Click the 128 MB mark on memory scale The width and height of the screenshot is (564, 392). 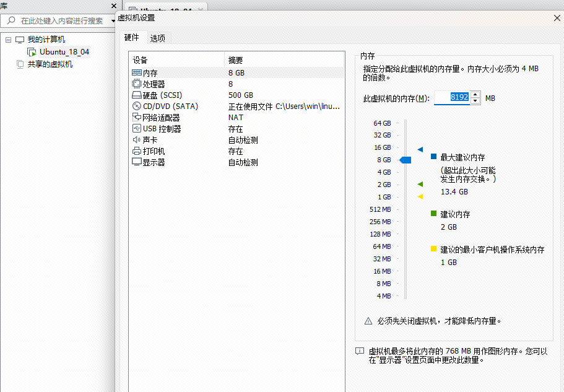380,234
